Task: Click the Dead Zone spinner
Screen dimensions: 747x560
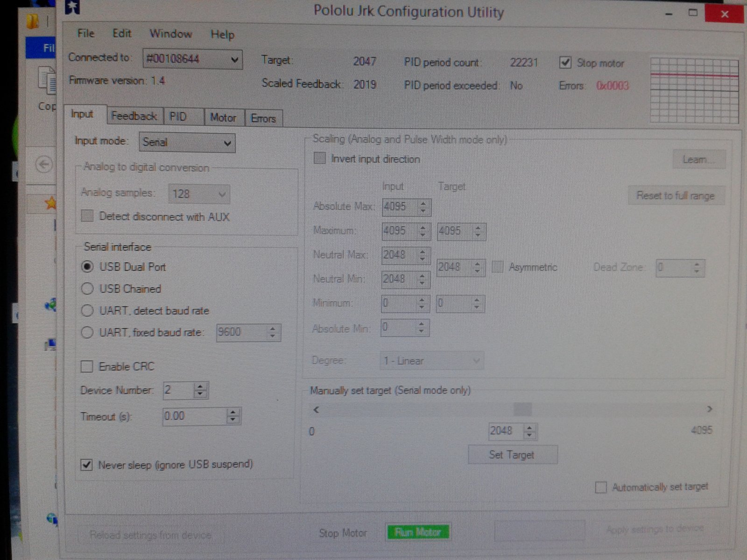Action: [697, 268]
